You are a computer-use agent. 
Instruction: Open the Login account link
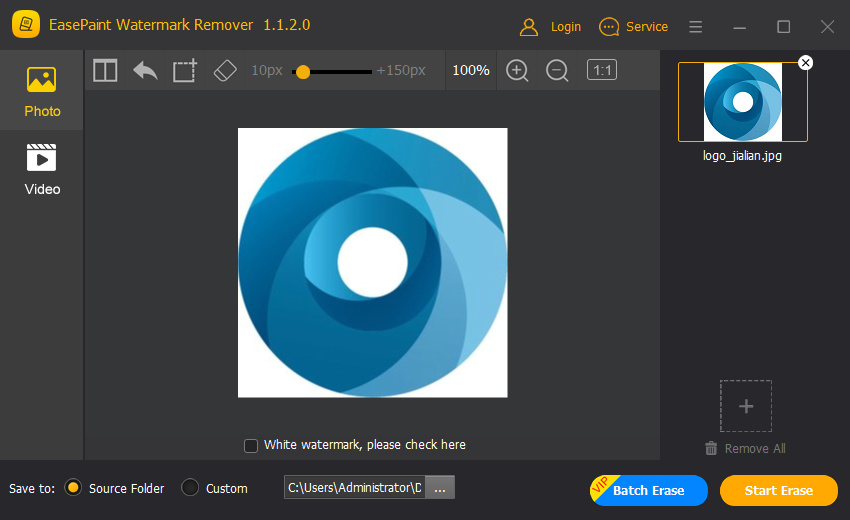(x=565, y=27)
